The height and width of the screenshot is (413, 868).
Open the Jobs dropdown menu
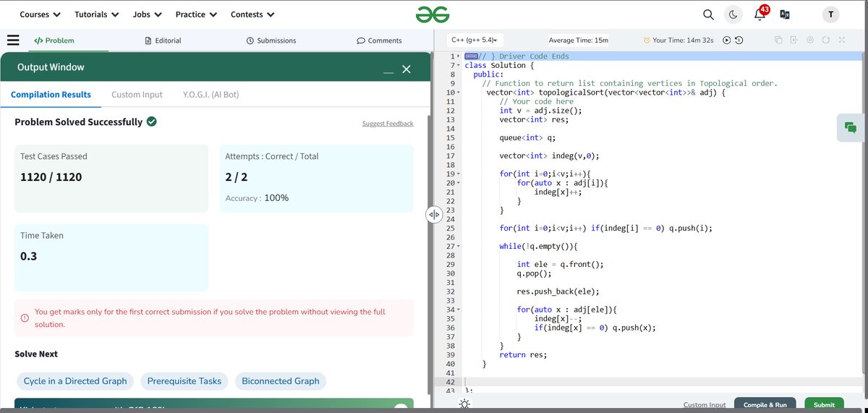tap(147, 14)
